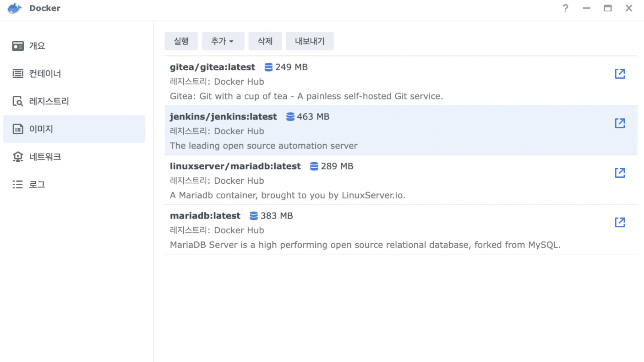
Task: Show the 로그 logs section
Action: point(74,184)
